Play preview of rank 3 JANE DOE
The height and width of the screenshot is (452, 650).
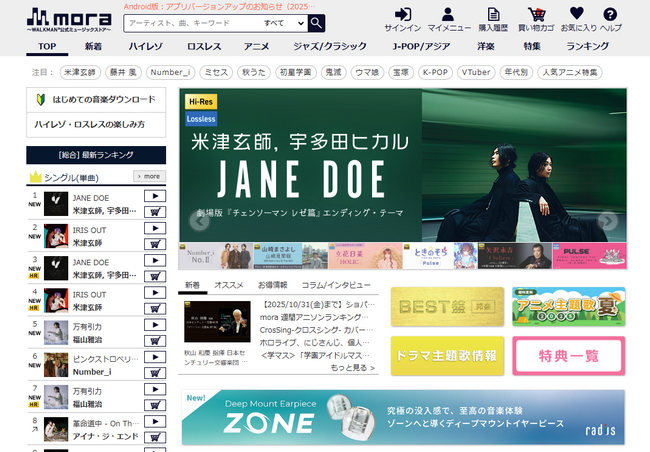[x=155, y=260]
